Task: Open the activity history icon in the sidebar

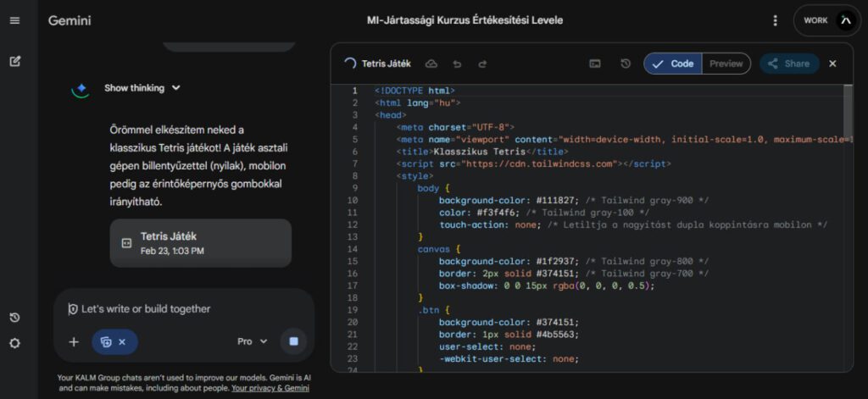Action: tap(14, 318)
